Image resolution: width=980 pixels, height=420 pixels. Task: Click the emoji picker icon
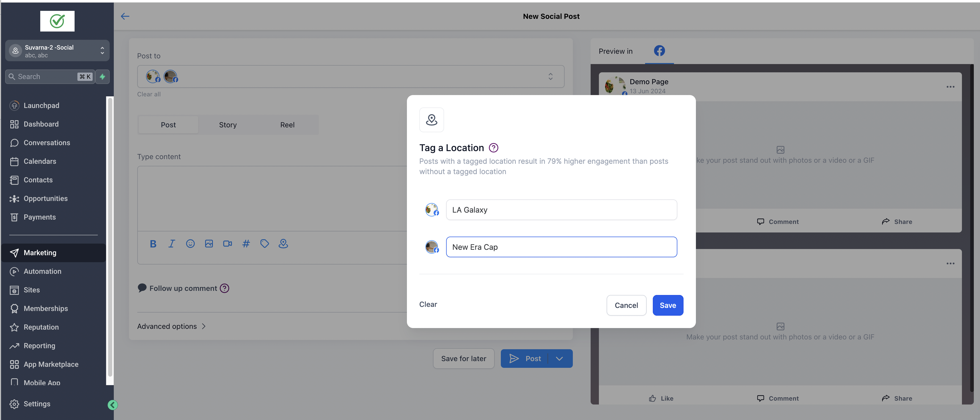(x=190, y=244)
